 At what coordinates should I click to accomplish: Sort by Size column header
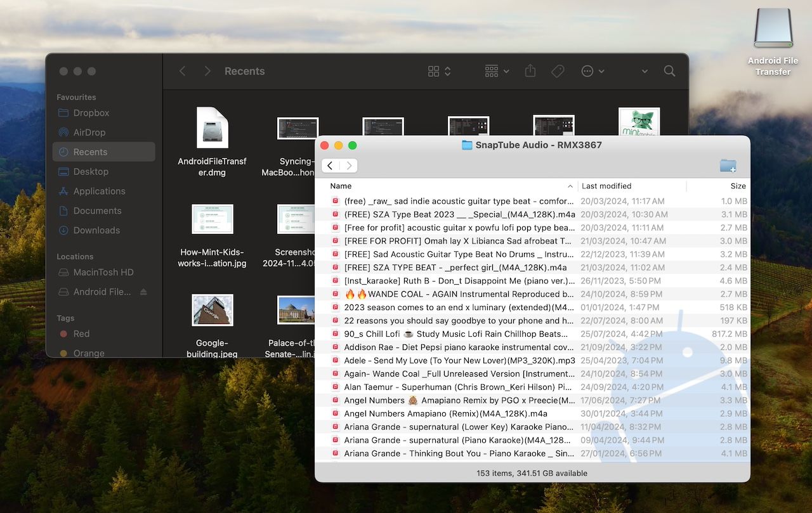pyautogui.click(x=738, y=186)
